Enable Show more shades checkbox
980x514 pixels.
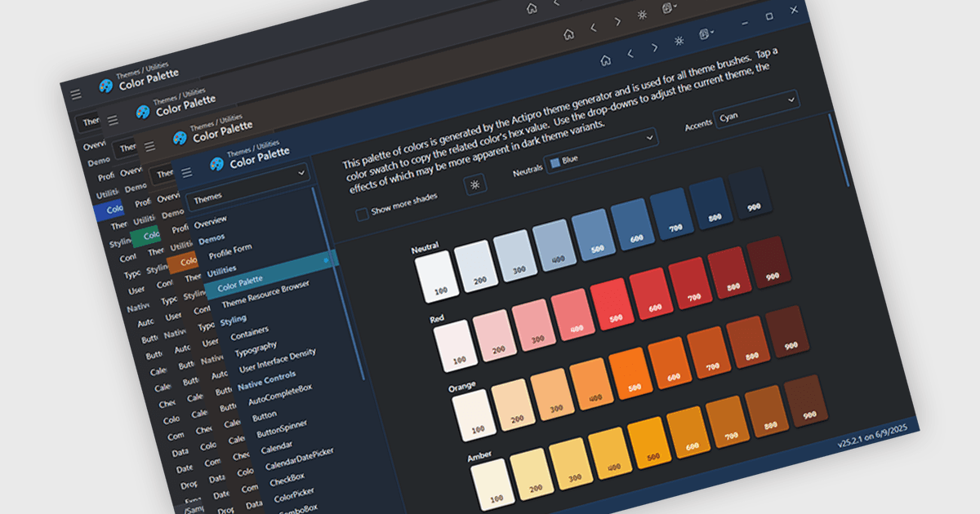362,215
